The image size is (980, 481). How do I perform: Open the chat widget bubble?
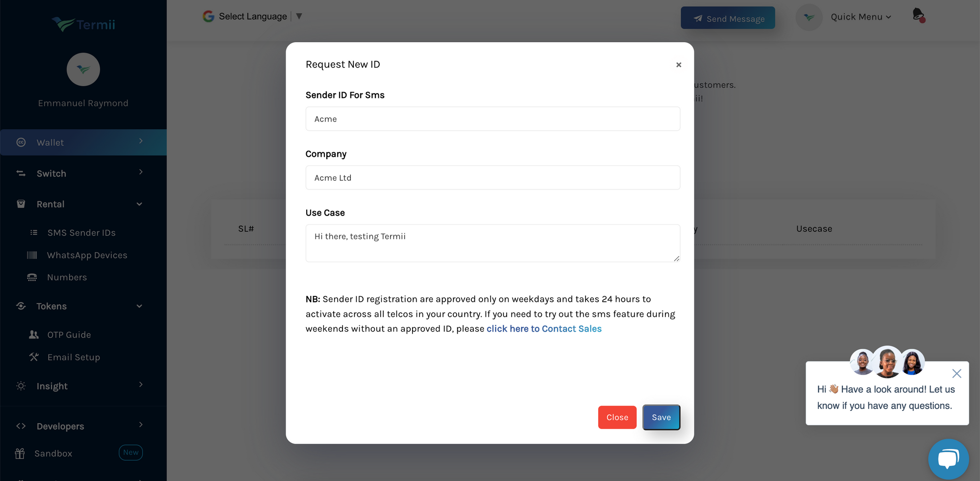coord(949,459)
